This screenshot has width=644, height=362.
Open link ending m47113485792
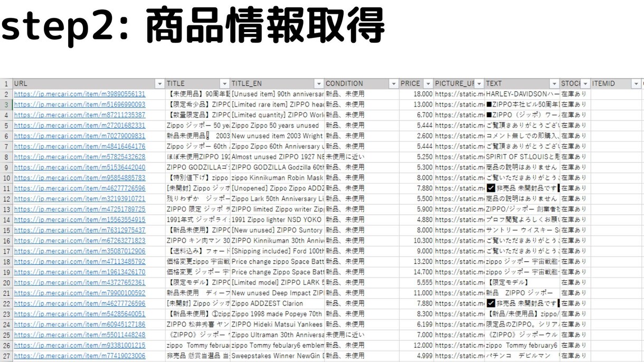(80, 262)
